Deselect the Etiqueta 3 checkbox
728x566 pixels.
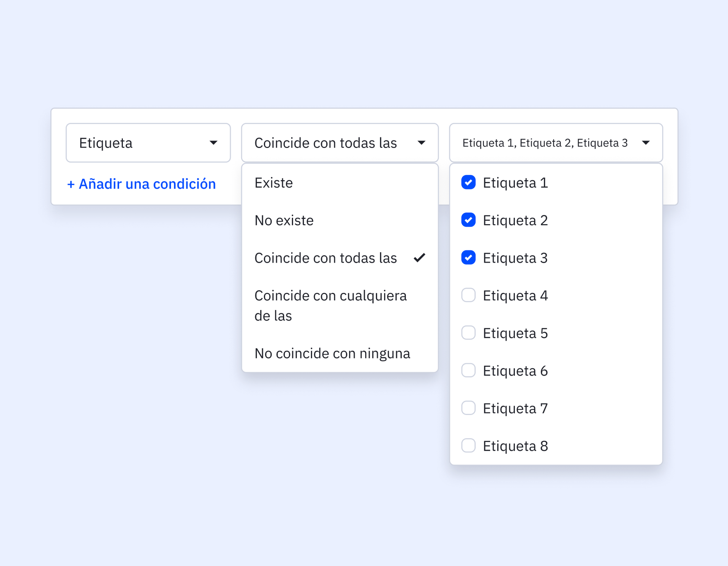coord(468,258)
